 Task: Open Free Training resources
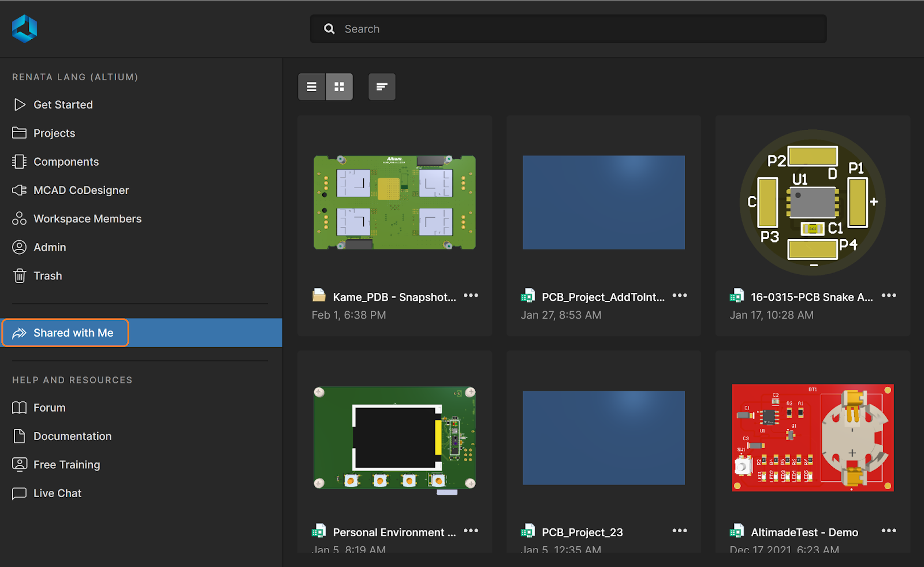coord(66,464)
